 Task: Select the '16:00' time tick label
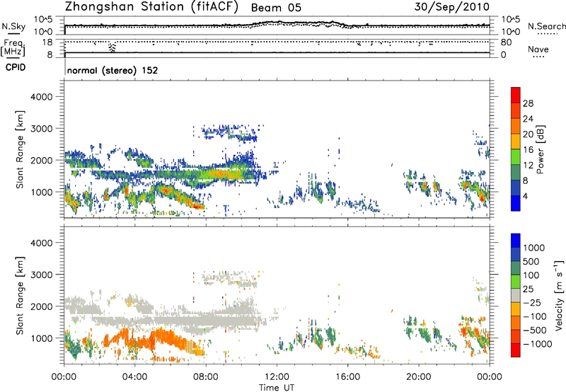pyautogui.click(x=347, y=377)
